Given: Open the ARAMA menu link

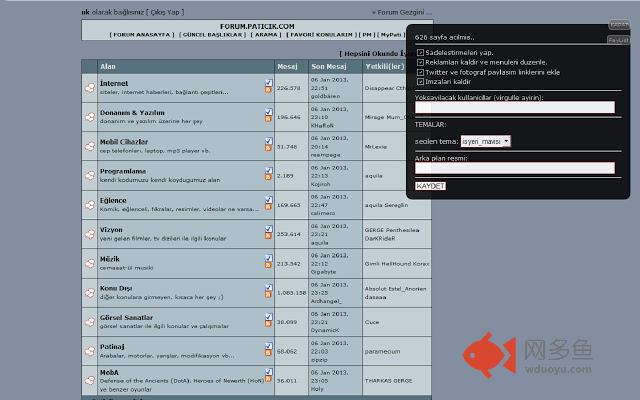Looking at the screenshot, I should click(266, 35).
